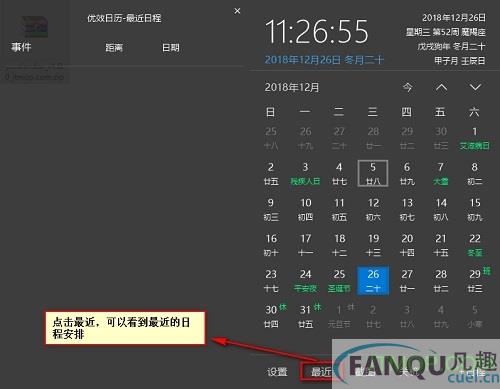Image resolution: width=500 pixels, height=389 pixels.
Task: Select December 20 十四
Action: click(407, 245)
